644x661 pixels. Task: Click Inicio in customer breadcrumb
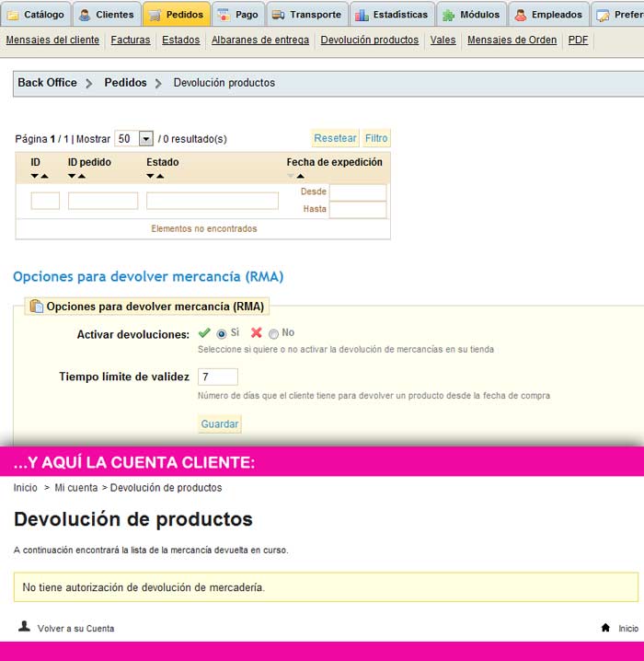tap(25, 488)
